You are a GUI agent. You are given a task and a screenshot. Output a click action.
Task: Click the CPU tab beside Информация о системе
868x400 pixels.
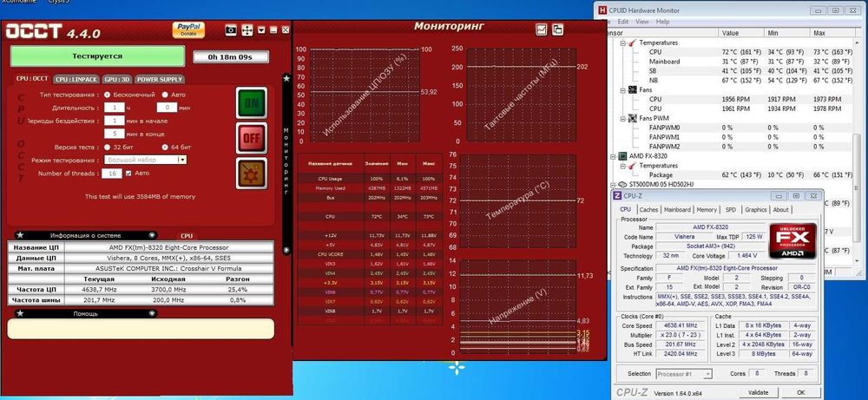[x=187, y=236]
